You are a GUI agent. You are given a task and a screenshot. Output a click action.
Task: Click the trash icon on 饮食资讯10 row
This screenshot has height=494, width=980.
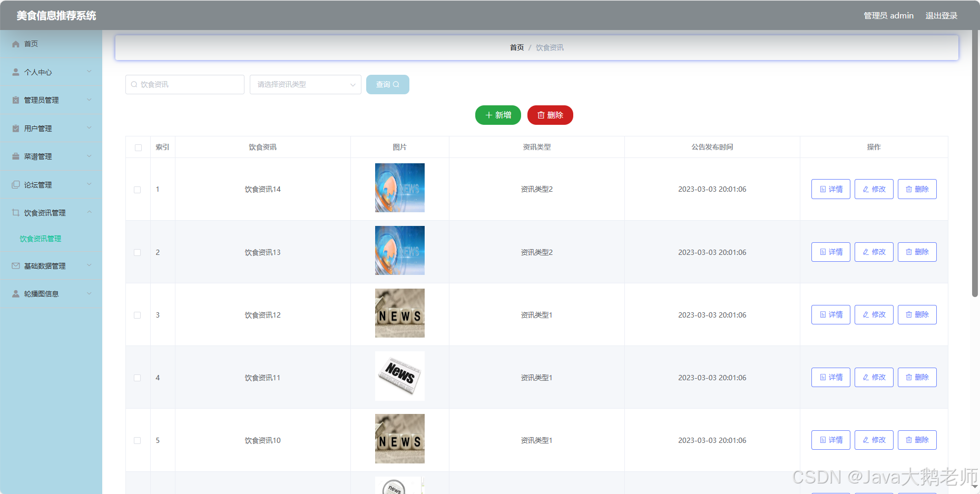tap(910, 440)
